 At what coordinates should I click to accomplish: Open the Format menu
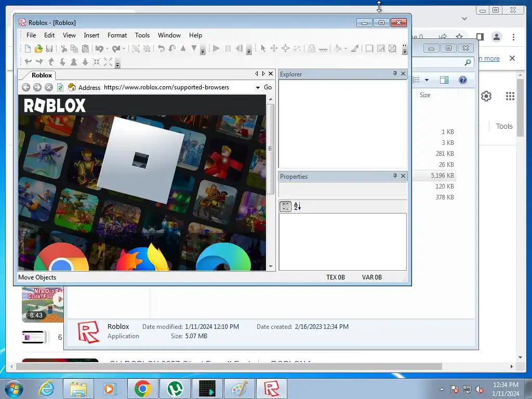[x=117, y=35]
